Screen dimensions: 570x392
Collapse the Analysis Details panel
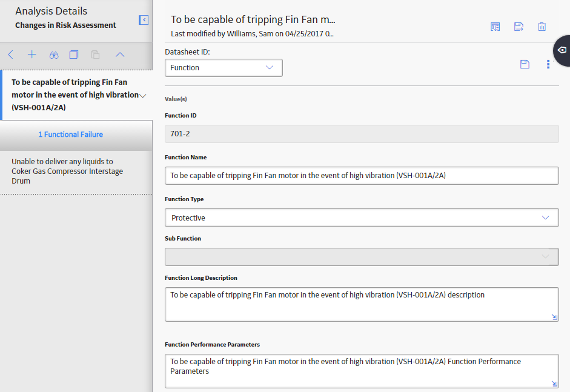(x=144, y=20)
